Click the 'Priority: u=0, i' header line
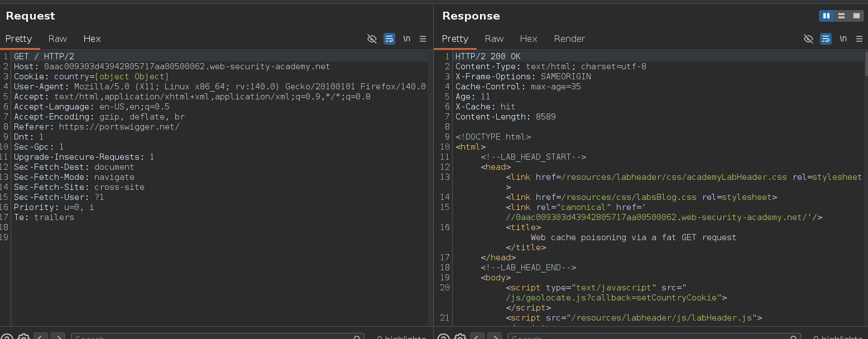 54,207
